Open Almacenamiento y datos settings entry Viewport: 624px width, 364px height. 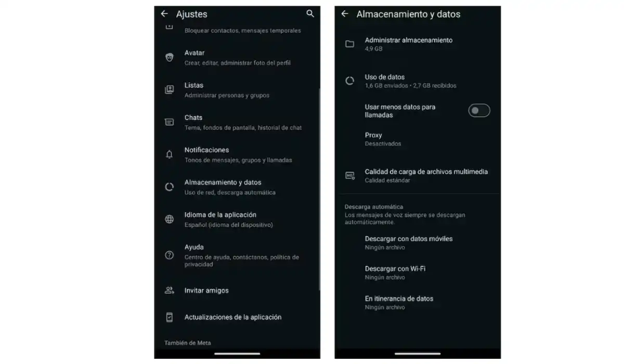pos(237,187)
